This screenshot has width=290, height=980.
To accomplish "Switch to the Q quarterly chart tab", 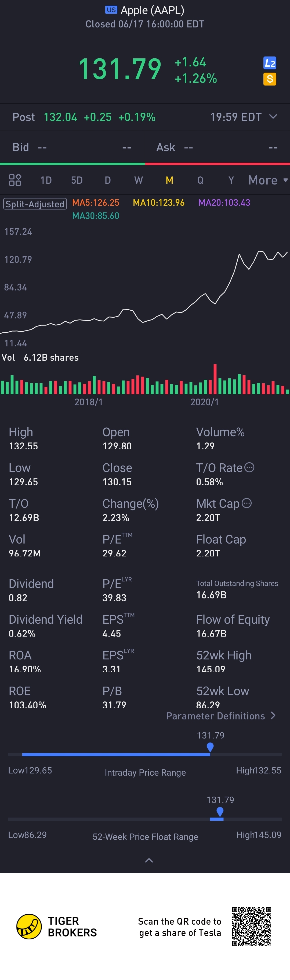I will [200, 180].
